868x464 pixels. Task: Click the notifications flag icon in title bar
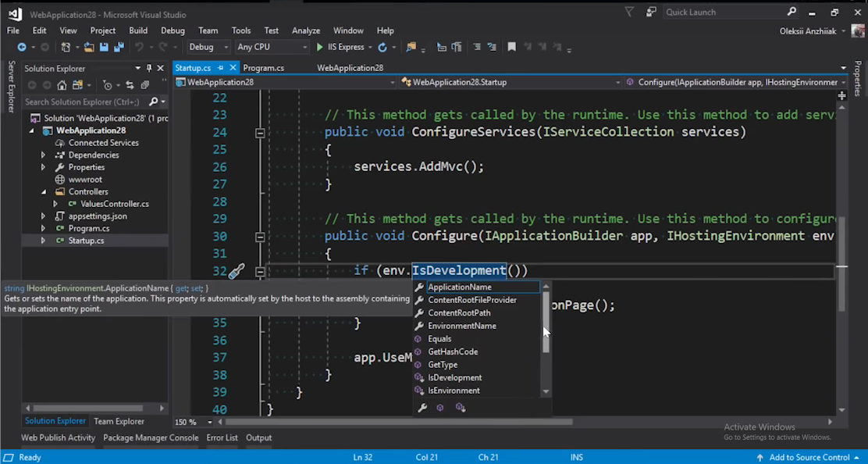pos(629,12)
